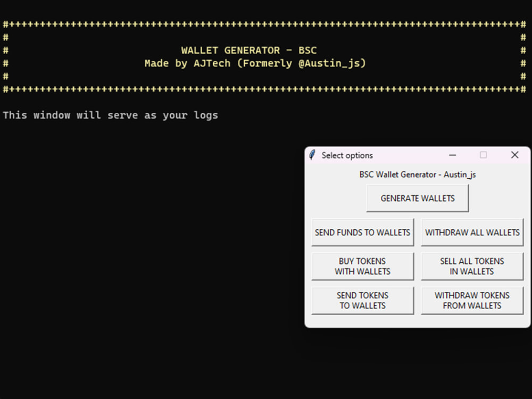Click WITHDRAW ALL WALLETS
The height and width of the screenshot is (399, 532).
[472, 232]
